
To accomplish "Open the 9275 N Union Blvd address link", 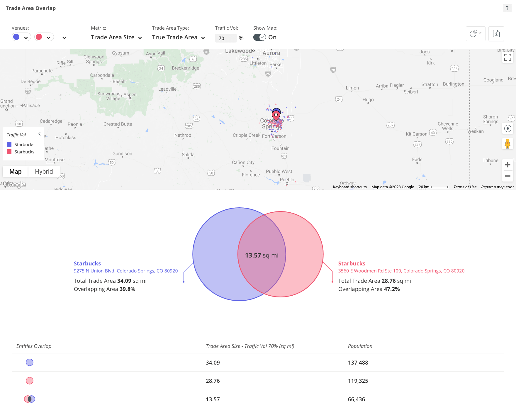I will coord(126,271).
